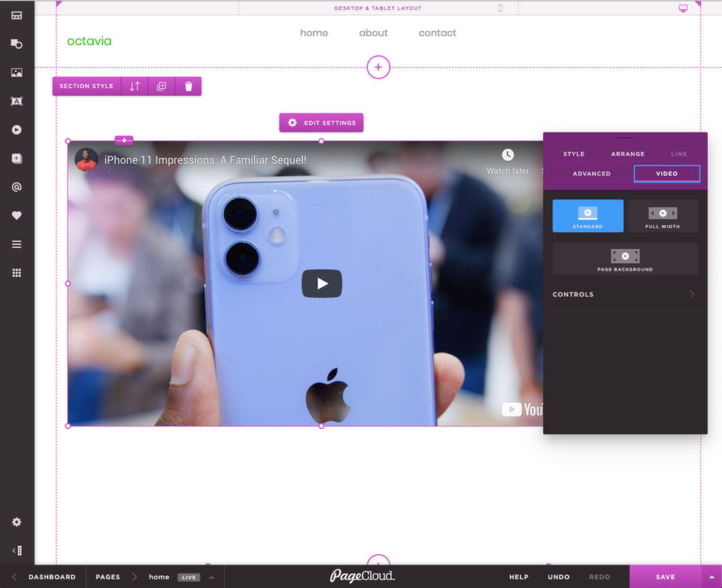Open the LINK tab
The width and height of the screenshot is (722, 588).
click(x=678, y=154)
